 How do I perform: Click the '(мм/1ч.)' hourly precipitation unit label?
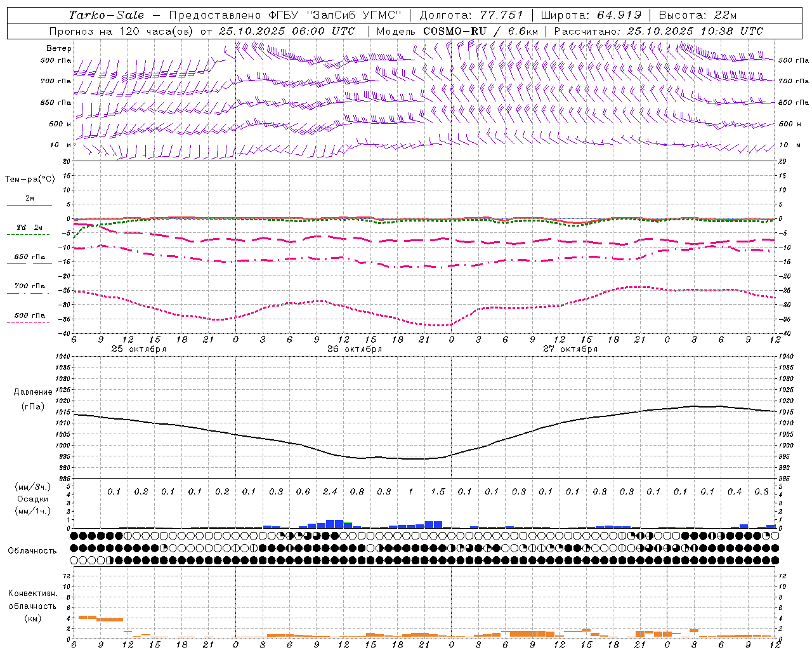33,511
